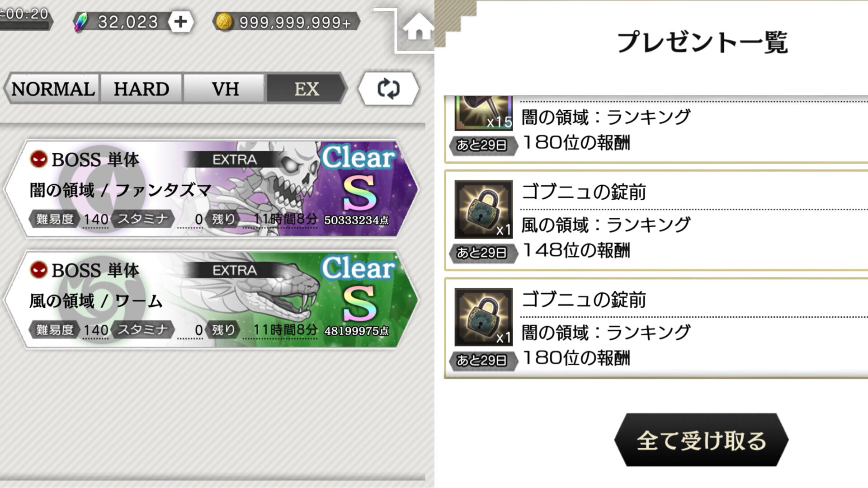Tap the padlock icon for 風の領域 reward
868x488 pixels.
(483, 209)
